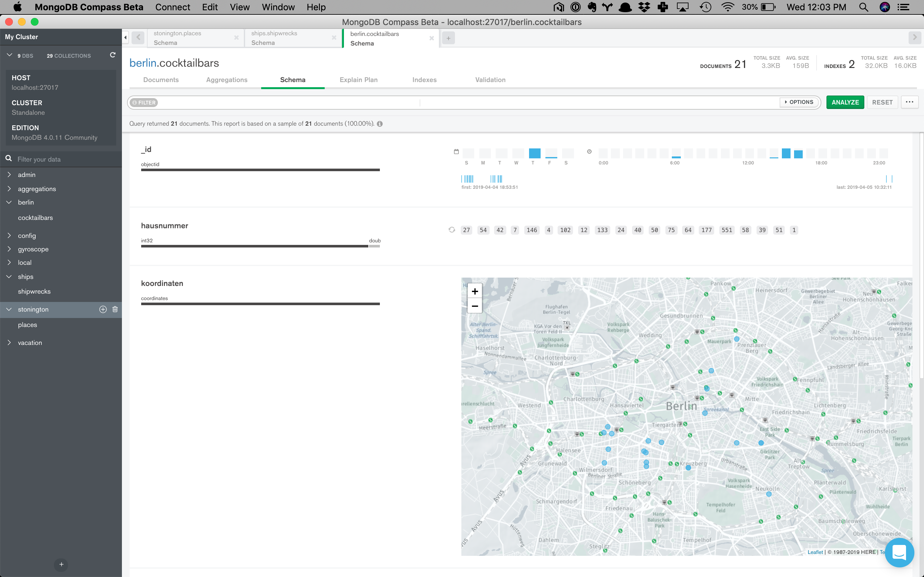Close the ships.shipwrecks tab
Image resolution: width=924 pixels, height=577 pixels.
coord(334,38)
